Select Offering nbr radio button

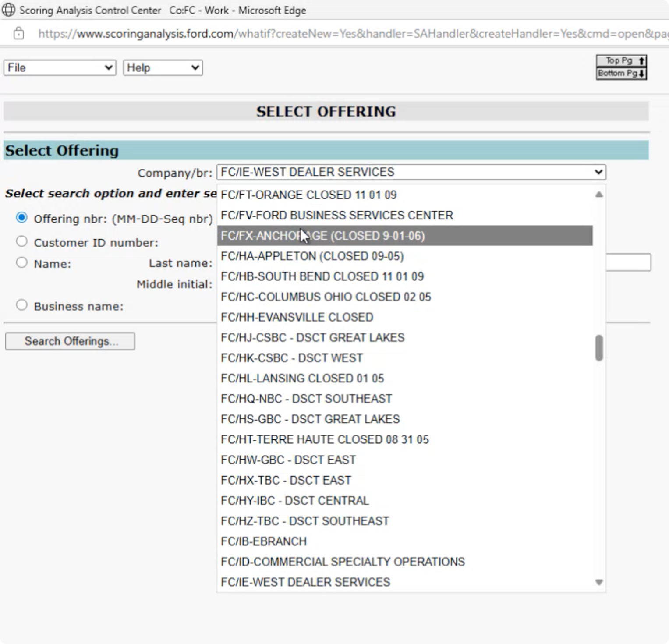coord(21,218)
